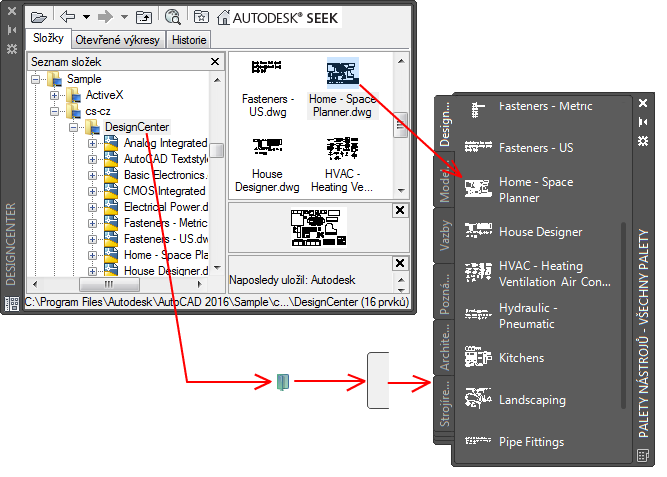The width and height of the screenshot is (667, 477).
Task: Toggle DesignCenter auto-hide icon
Action: (11, 30)
